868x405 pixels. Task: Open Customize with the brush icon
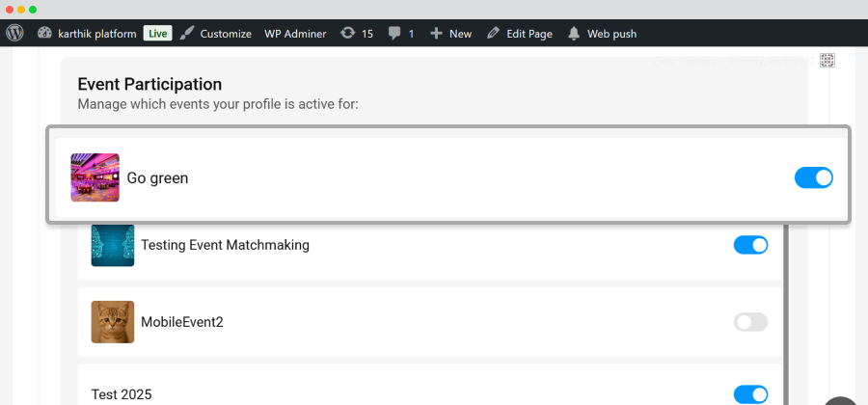[x=216, y=34]
